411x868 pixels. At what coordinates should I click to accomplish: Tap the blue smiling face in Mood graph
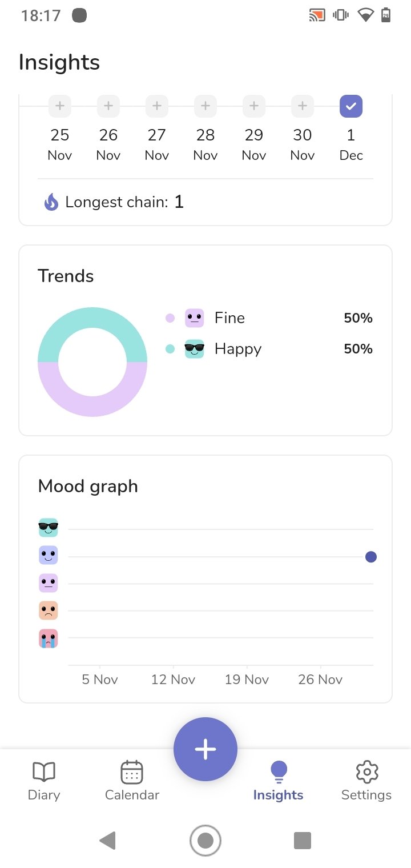(x=49, y=555)
